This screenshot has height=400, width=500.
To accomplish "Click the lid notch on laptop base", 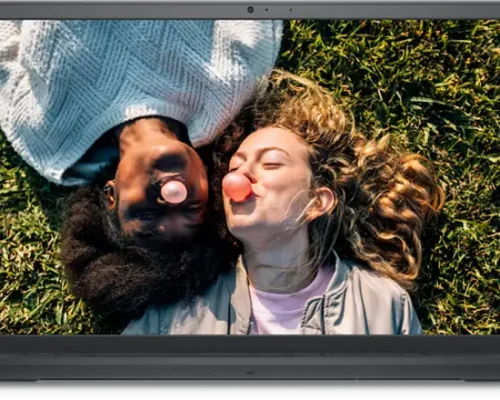I will (250, 373).
